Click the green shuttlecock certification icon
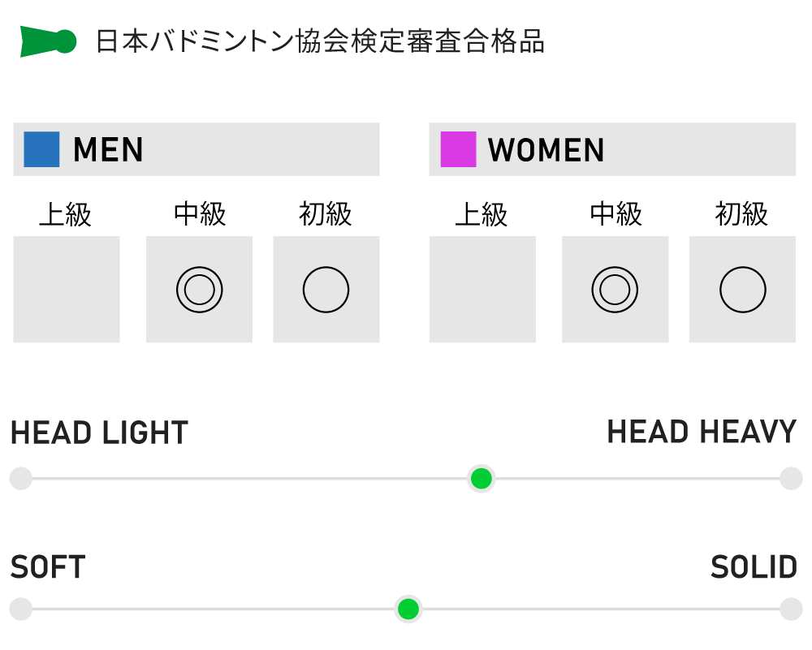Image resolution: width=812 pixels, height=650 pixels. (48, 41)
